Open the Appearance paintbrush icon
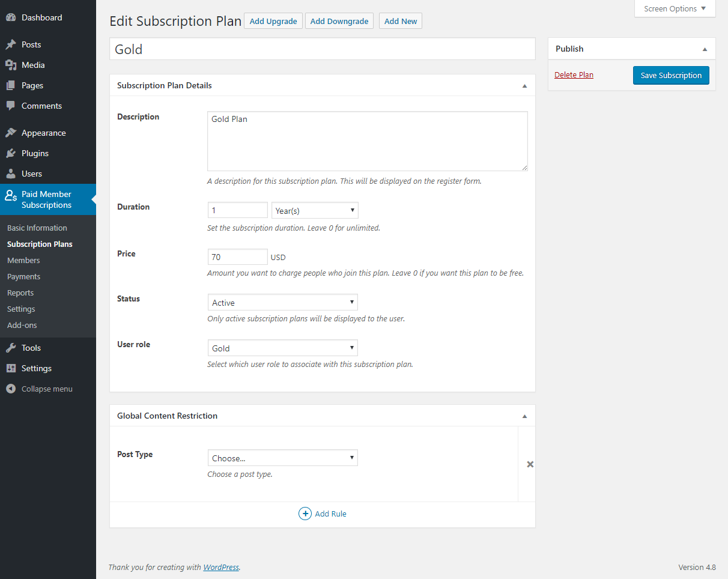The height and width of the screenshot is (579, 728). [x=13, y=132]
